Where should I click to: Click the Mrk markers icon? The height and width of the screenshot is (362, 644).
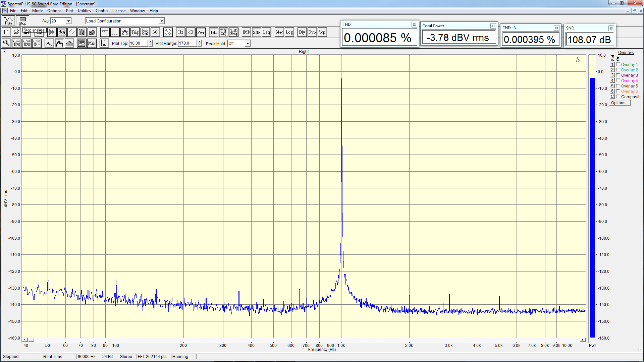tap(92, 43)
